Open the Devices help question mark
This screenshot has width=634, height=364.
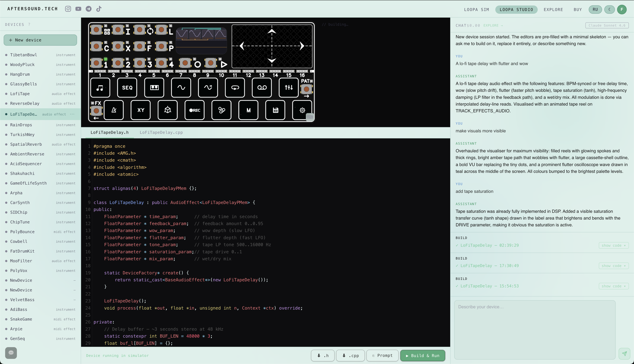pyautogui.click(x=29, y=25)
